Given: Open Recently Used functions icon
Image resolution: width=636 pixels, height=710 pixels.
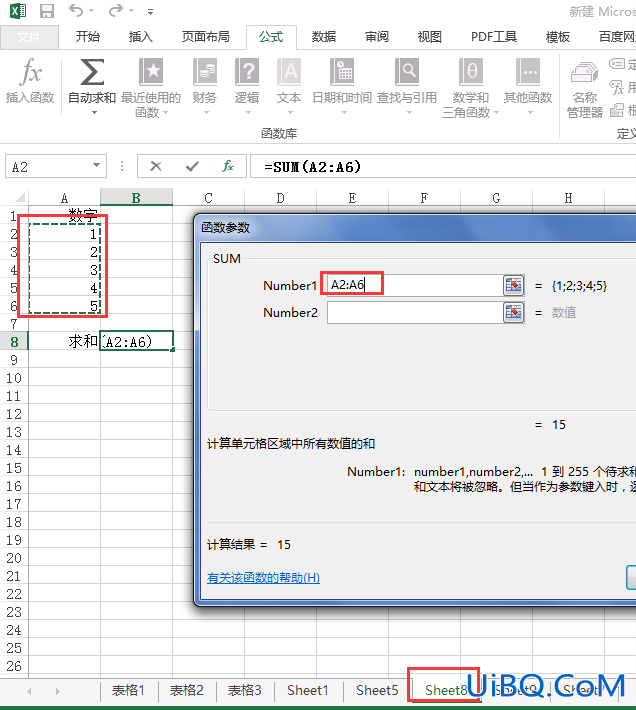Looking at the screenshot, I should [151, 72].
